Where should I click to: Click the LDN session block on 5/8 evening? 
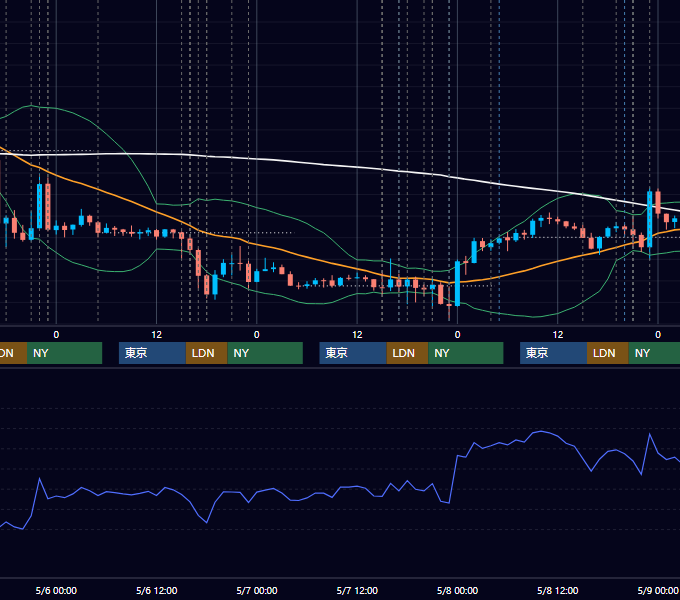coord(608,353)
